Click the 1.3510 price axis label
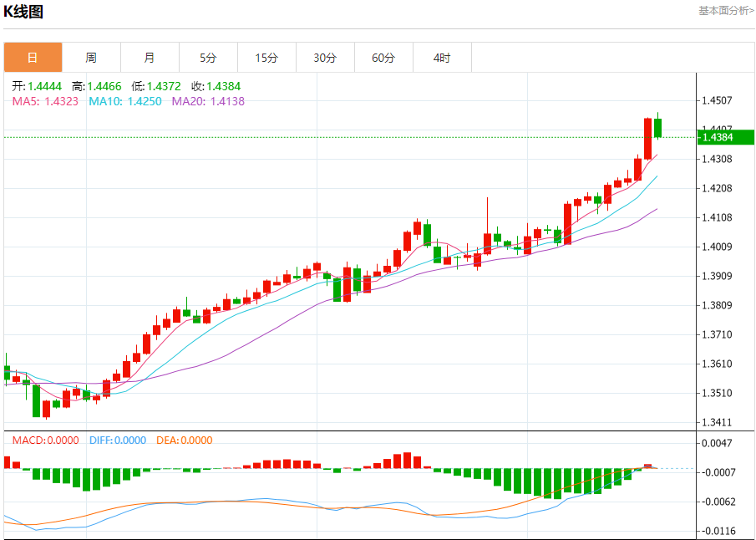 717,394
